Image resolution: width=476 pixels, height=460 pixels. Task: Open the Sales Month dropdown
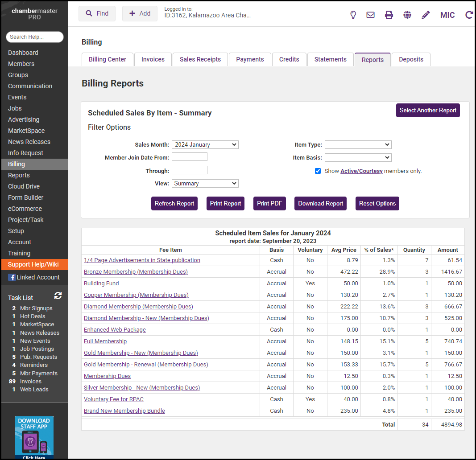(205, 144)
